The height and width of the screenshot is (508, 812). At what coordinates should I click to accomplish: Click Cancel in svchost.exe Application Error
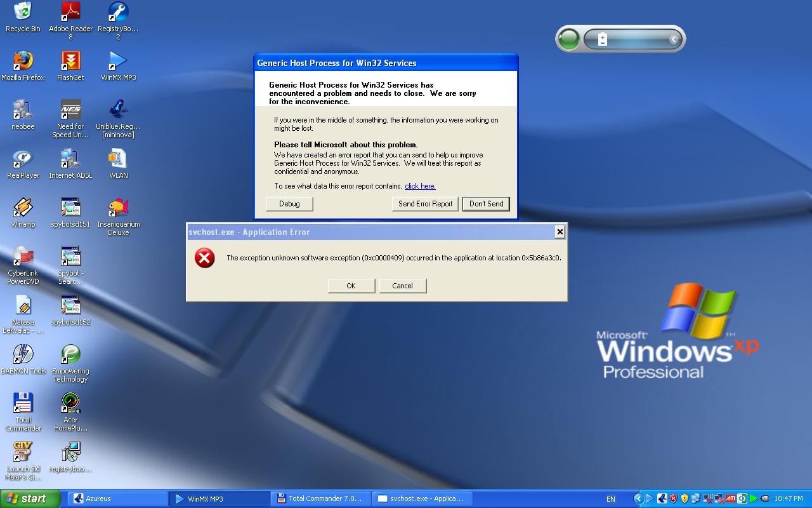coord(402,286)
